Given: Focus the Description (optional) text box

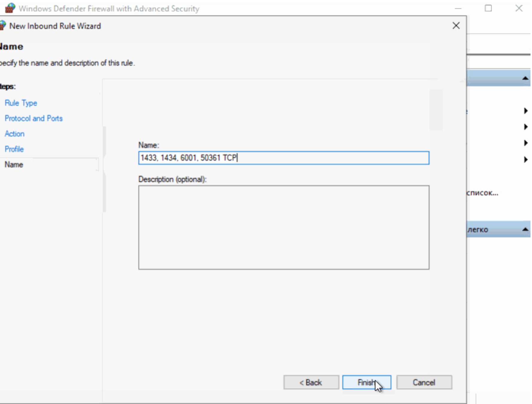Looking at the screenshot, I should pyautogui.click(x=283, y=227).
